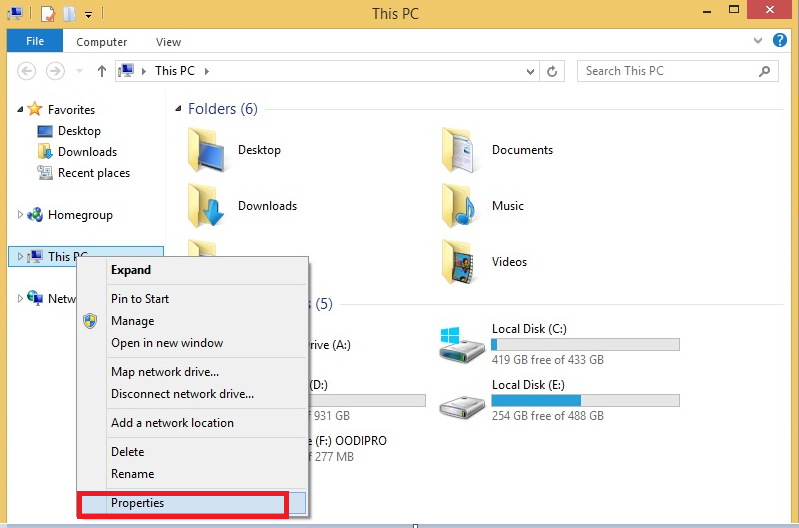Switch to the Computer ribbon tab
The height and width of the screenshot is (528, 799).
coord(101,42)
